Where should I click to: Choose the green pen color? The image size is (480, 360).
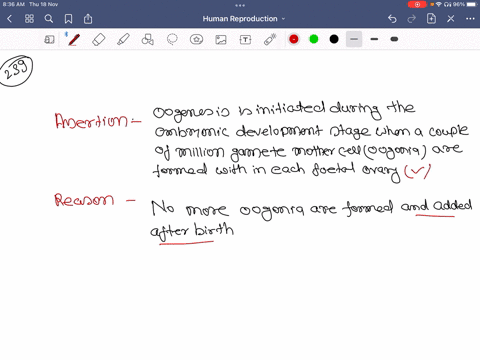click(314, 39)
